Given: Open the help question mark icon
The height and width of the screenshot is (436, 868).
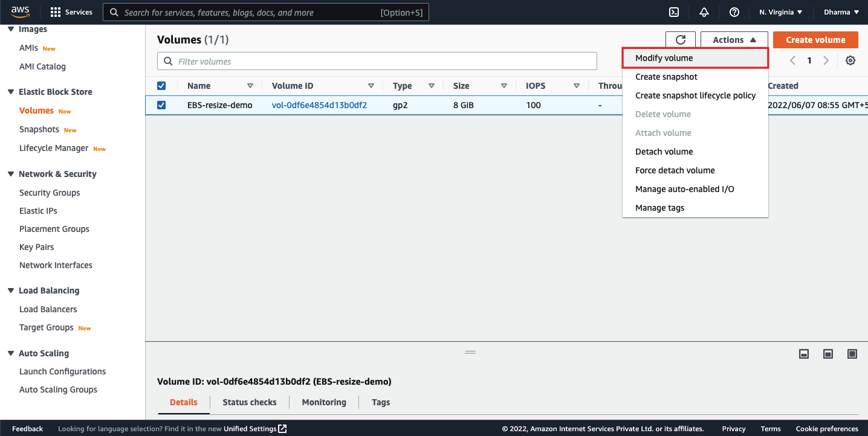Looking at the screenshot, I should (734, 12).
